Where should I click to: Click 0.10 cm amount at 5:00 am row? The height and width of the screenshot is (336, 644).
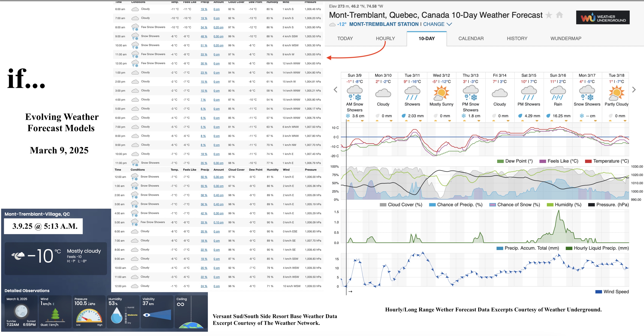[218, 222]
